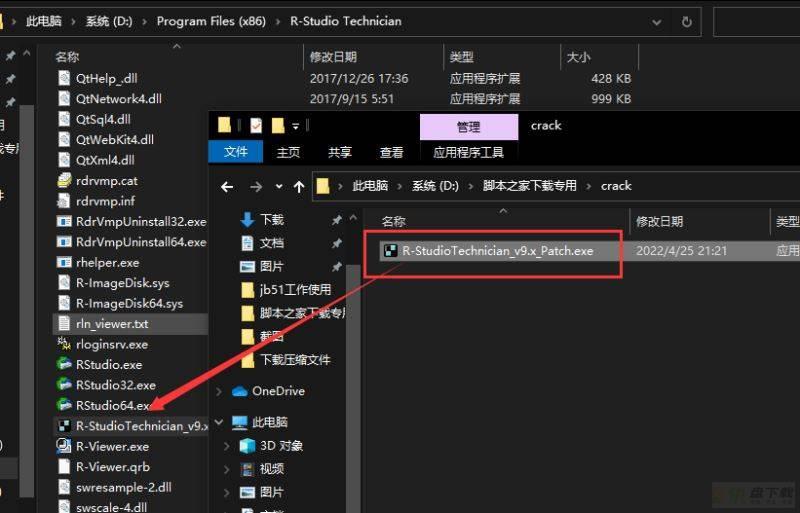Click crack navigation pane scrollbar
800x513 pixels.
point(353,388)
